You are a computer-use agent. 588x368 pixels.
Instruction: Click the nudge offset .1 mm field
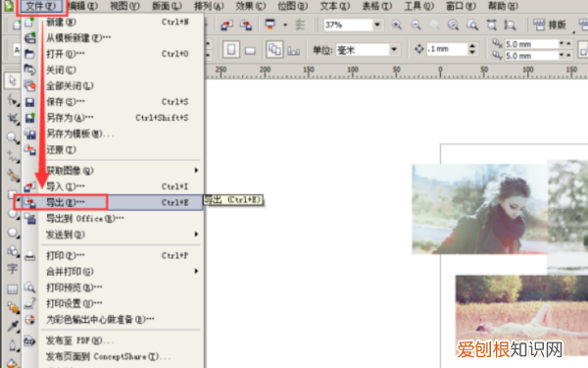(447, 49)
